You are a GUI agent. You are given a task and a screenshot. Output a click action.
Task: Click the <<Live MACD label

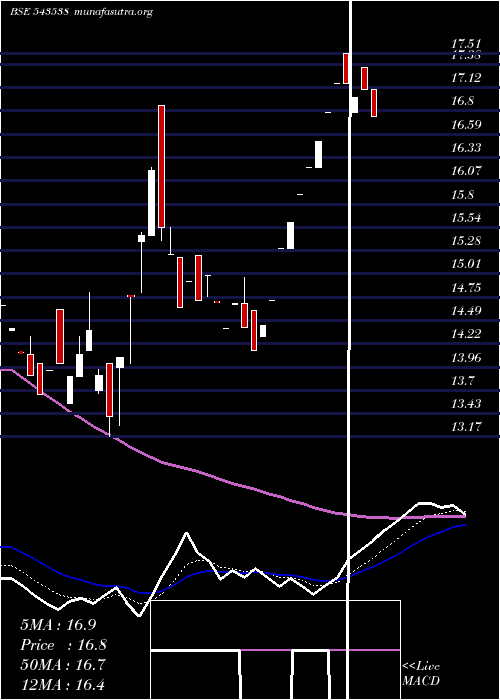[x=421, y=674]
